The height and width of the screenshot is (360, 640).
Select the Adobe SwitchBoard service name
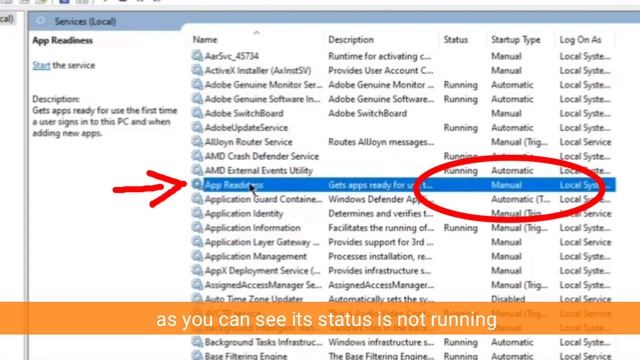click(x=244, y=113)
